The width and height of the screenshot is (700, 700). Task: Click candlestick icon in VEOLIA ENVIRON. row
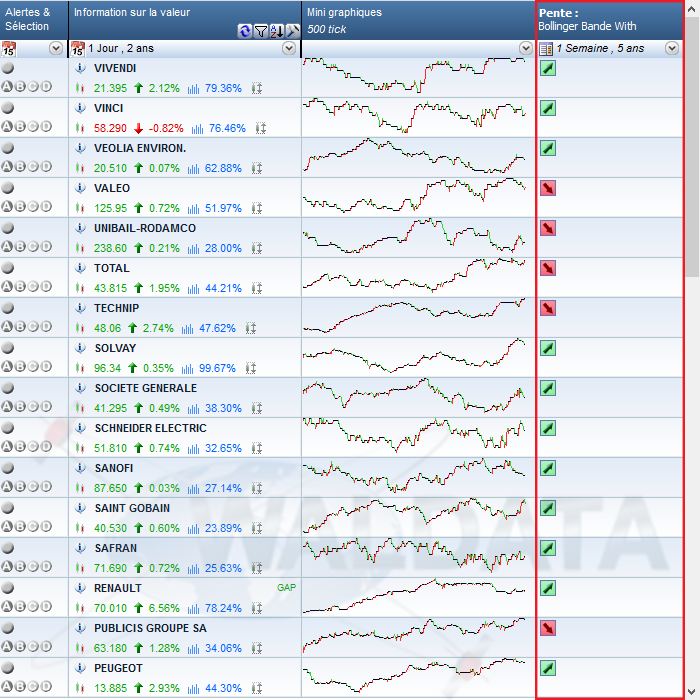coord(80,168)
